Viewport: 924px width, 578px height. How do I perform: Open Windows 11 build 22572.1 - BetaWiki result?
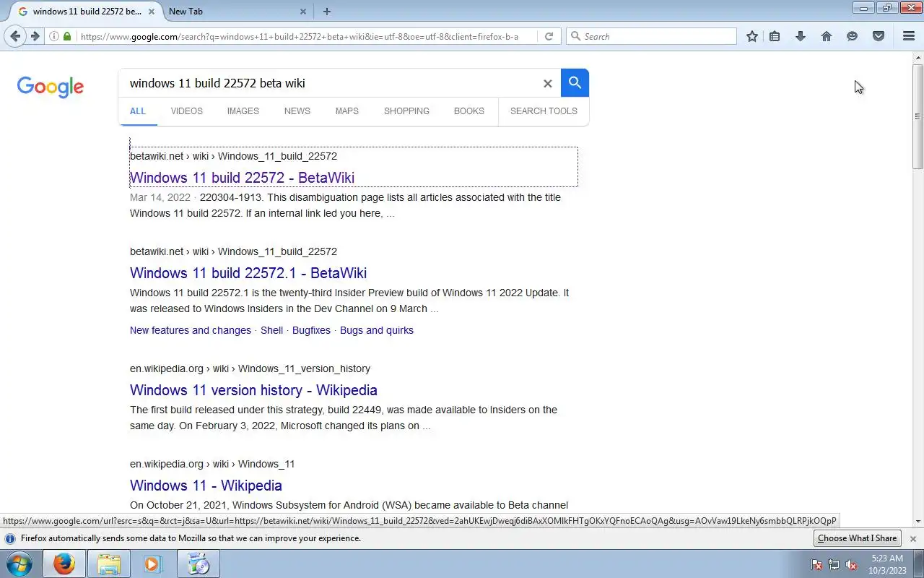[248, 273]
